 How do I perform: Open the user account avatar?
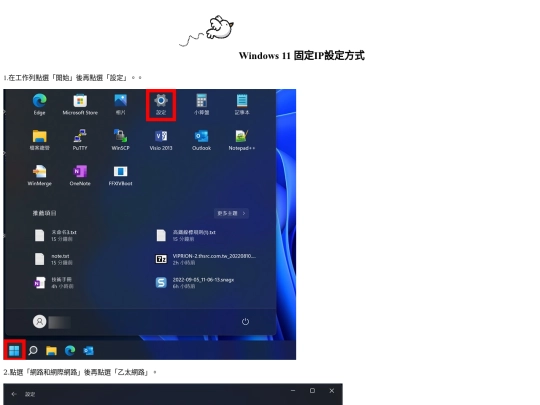(x=40, y=322)
